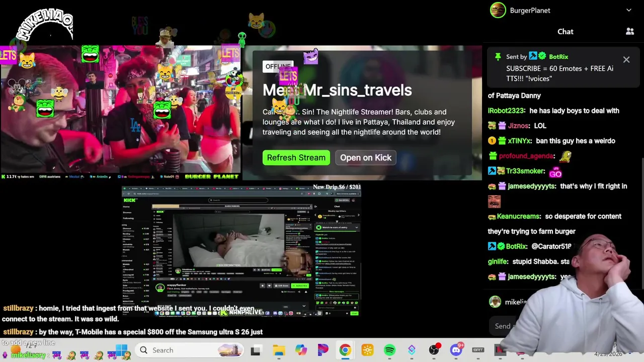The height and width of the screenshot is (362, 644).
Task: Click the numbered badge beside xTINYx
Action: pyautogui.click(x=492, y=141)
